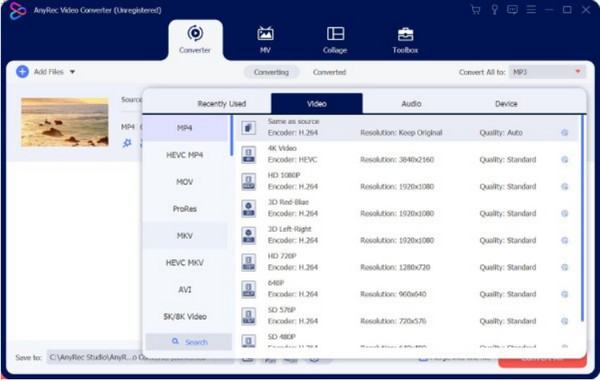
Task: Click the 3D Red-Blue preset icon
Action: click(x=249, y=208)
